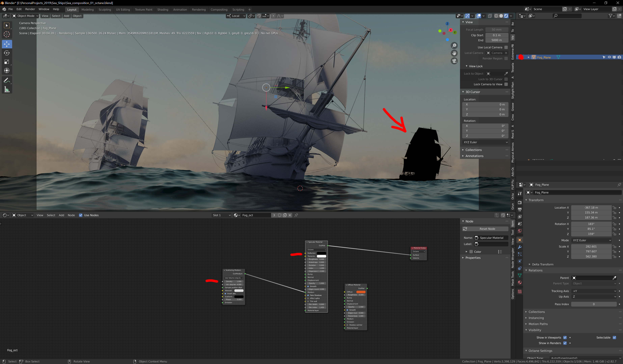Open the Render menu

30,9
